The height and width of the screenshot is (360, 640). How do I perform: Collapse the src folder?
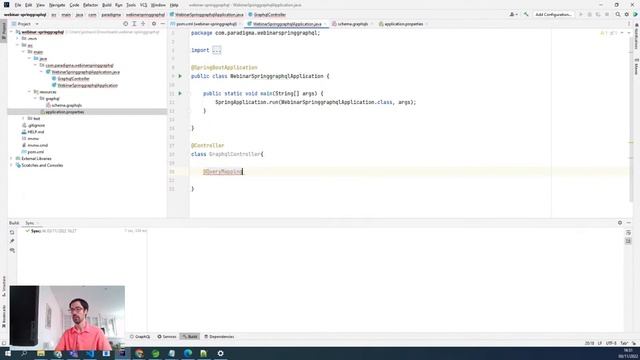18,45
